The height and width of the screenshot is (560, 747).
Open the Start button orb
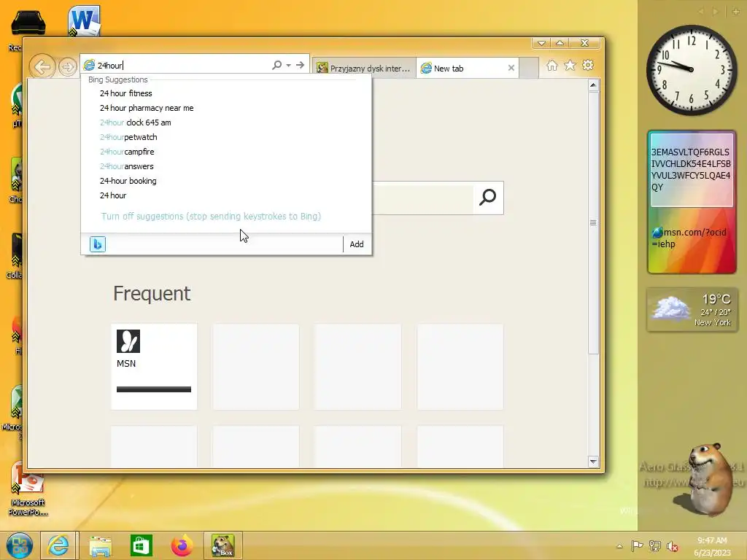[20, 545]
